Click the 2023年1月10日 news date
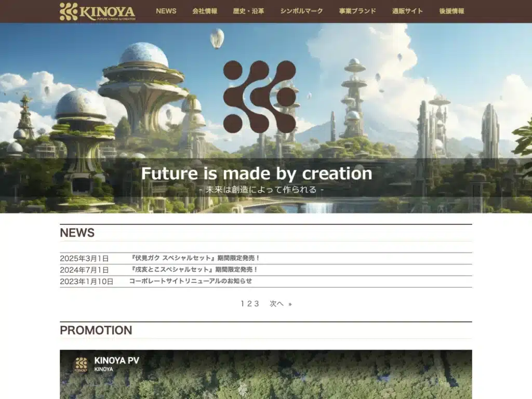 click(x=87, y=282)
